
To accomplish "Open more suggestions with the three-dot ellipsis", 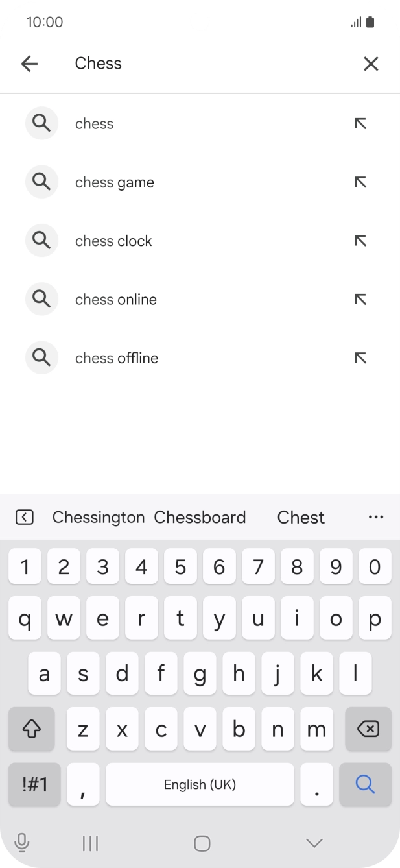I will pyautogui.click(x=376, y=517).
